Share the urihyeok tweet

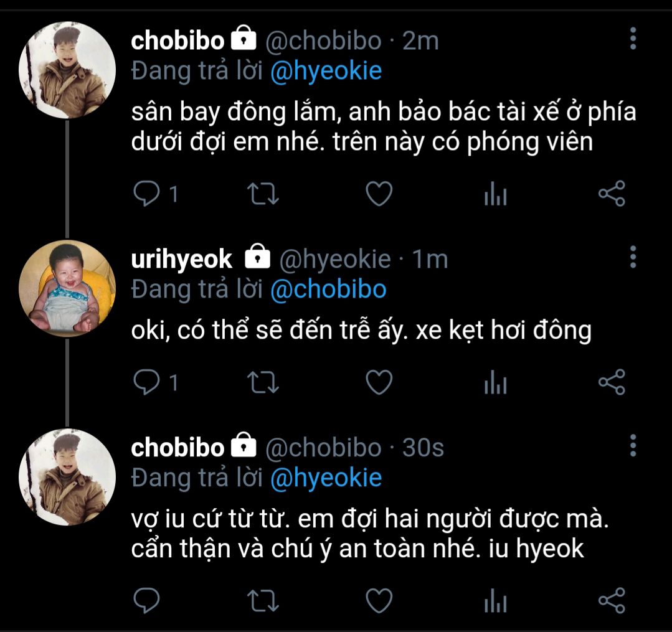(x=611, y=382)
